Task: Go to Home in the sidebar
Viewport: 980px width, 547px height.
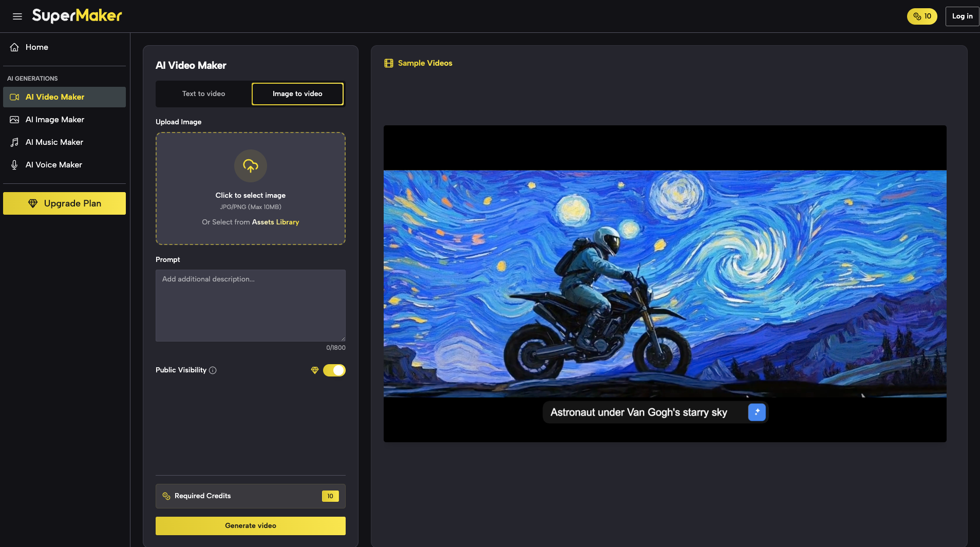Action: point(64,47)
